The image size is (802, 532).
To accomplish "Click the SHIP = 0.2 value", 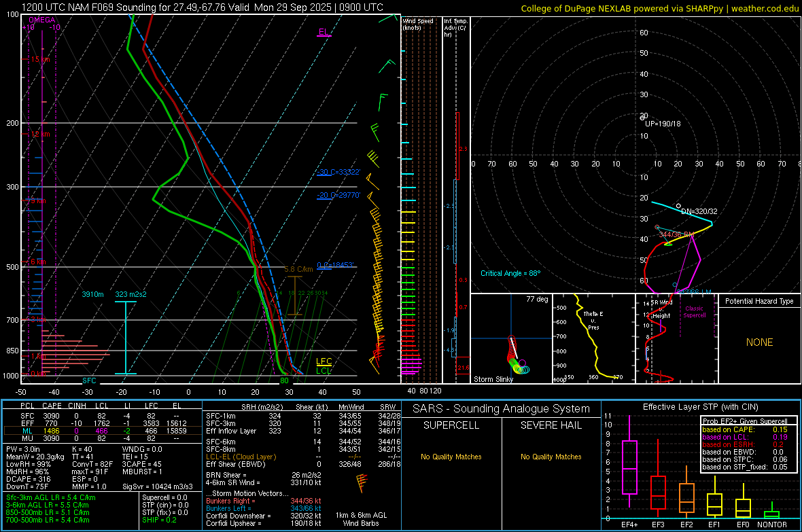I will 160,520.
